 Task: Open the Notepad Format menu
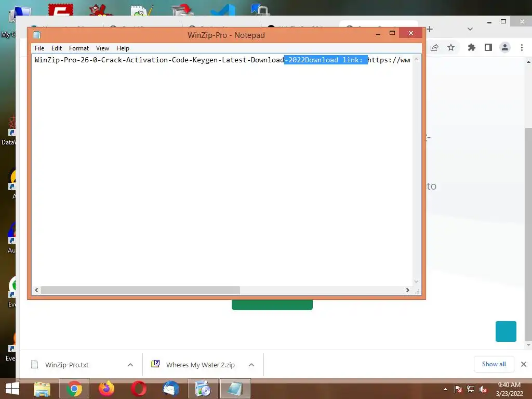79,48
